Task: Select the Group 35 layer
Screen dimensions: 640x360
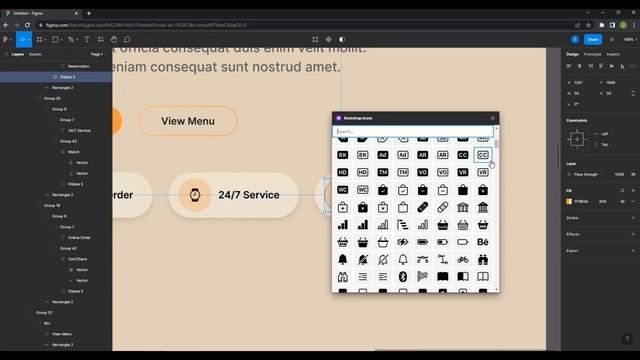Action: [x=52, y=98]
